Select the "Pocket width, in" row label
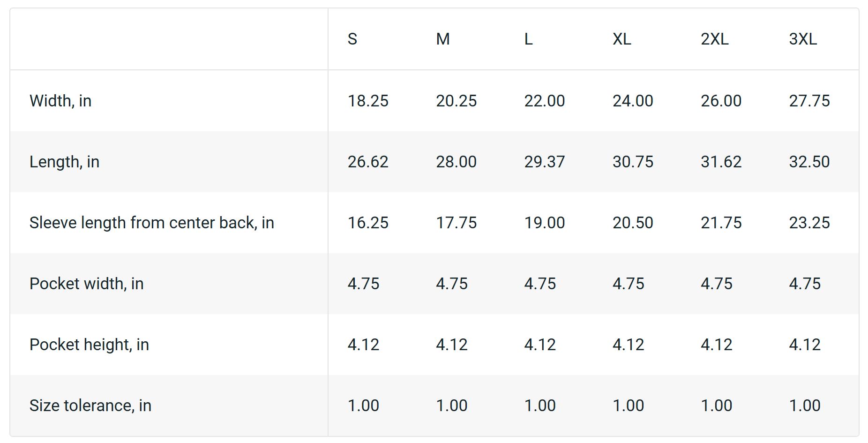Screen dimensions: 868x443 tap(86, 284)
